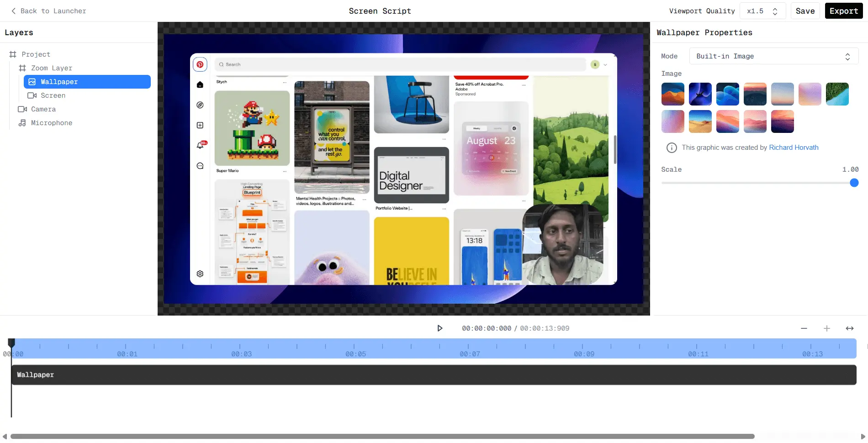Screen dimensions: 868x443
Task: Select the green landscape wallpaper thumbnail
Action: 837,94
